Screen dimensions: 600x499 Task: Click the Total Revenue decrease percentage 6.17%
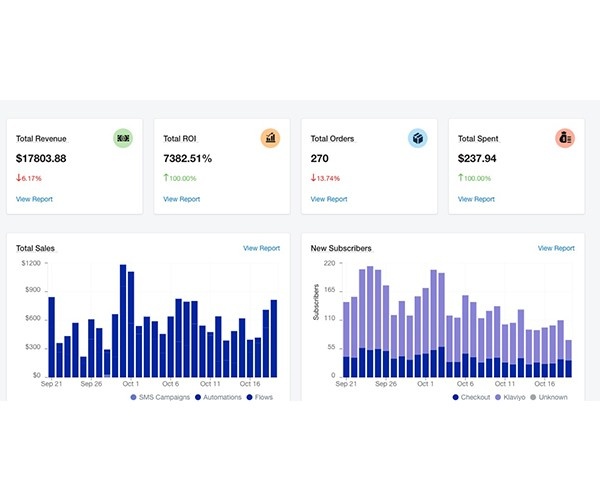[x=29, y=178]
